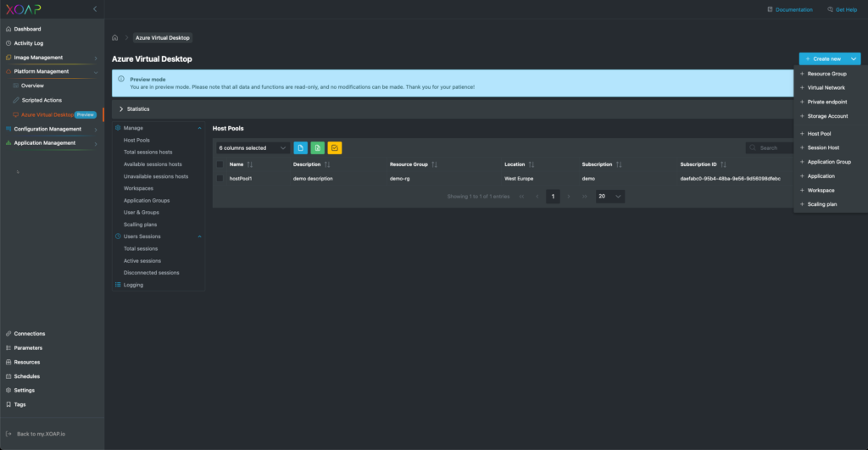Expand Image Management menu
Image resolution: width=868 pixels, height=450 pixels.
click(96, 58)
